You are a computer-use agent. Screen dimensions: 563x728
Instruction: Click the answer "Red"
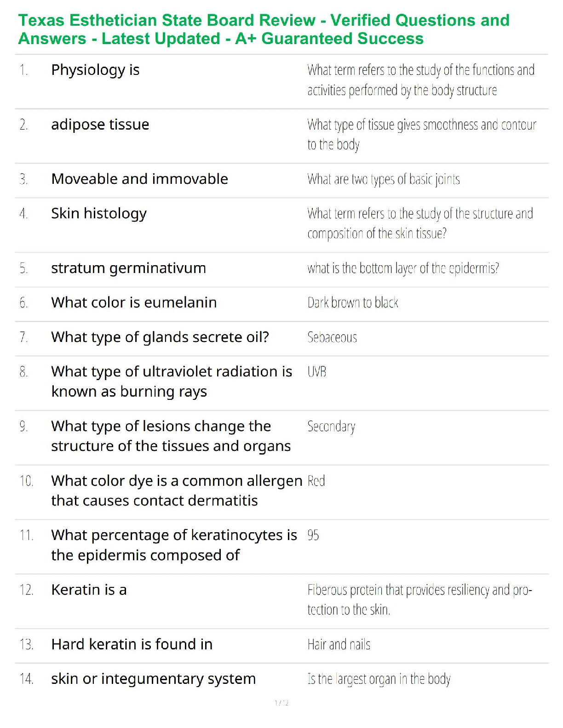[x=316, y=481]
